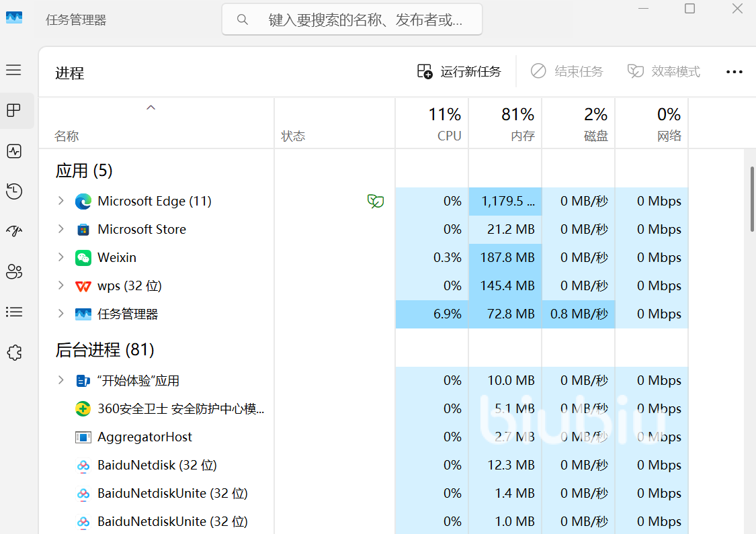Screen dimensions: 756x534
Task: Click the search box for names or publishers
Action: [352, 19]
